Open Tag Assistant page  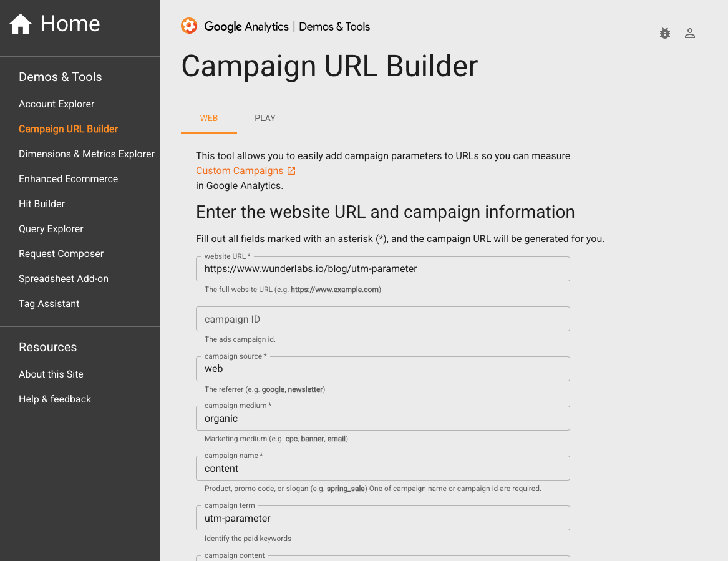(49, 304)
